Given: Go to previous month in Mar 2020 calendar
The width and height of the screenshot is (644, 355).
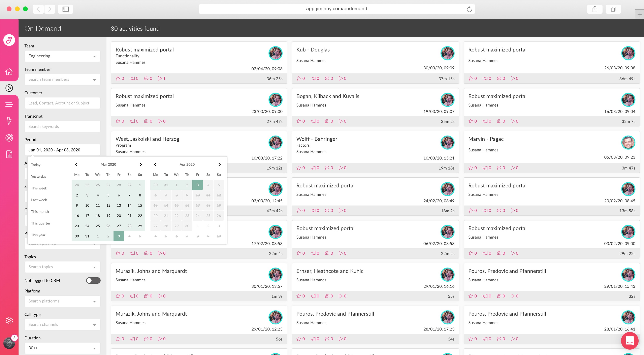Looking at the screenshot, I should pos(76,164).
